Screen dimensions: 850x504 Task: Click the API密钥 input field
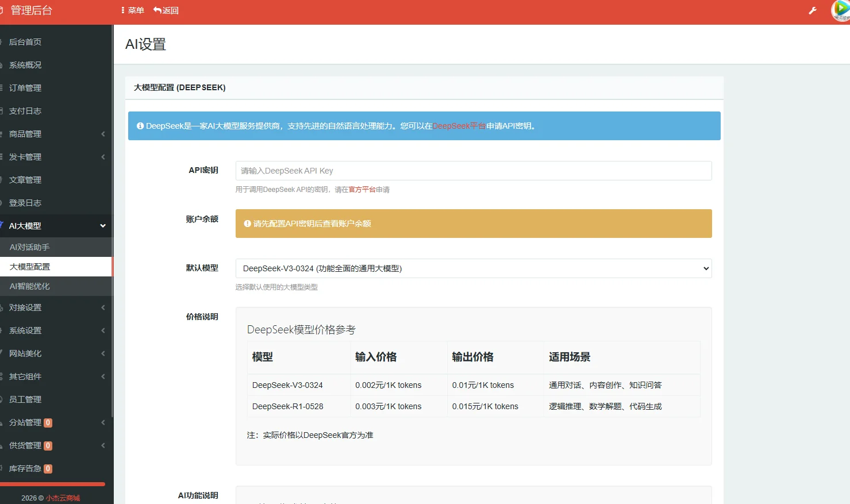473,171
